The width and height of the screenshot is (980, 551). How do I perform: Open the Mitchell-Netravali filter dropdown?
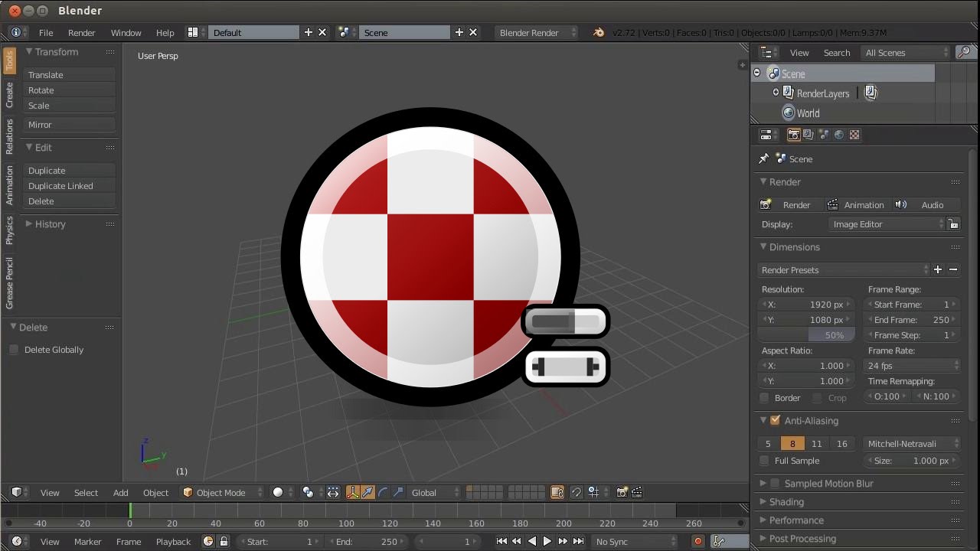click(x=912, y=444)
